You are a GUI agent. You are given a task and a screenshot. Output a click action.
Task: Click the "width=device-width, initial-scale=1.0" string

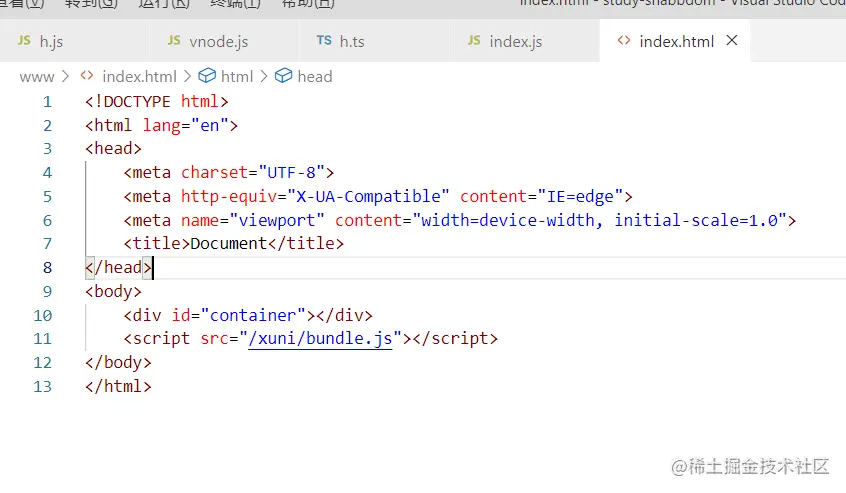click(x=599, y=220)
